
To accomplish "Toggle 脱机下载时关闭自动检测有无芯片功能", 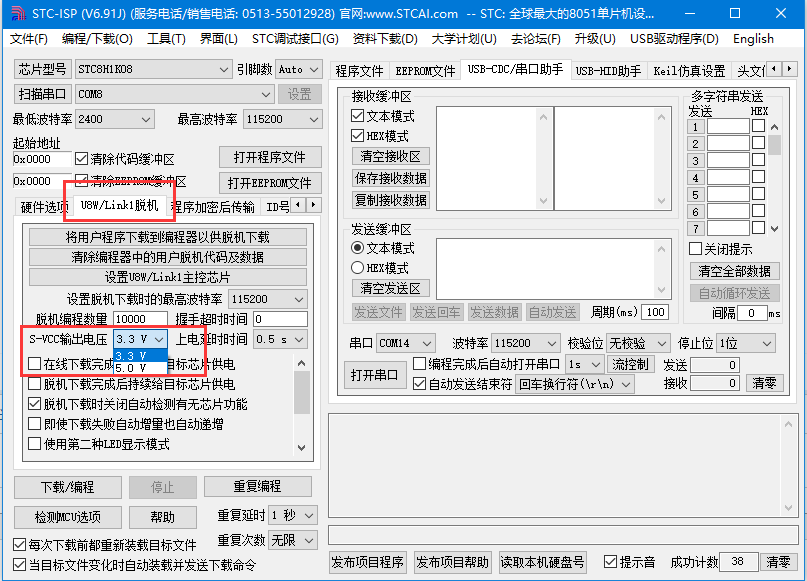I will 34,404.
